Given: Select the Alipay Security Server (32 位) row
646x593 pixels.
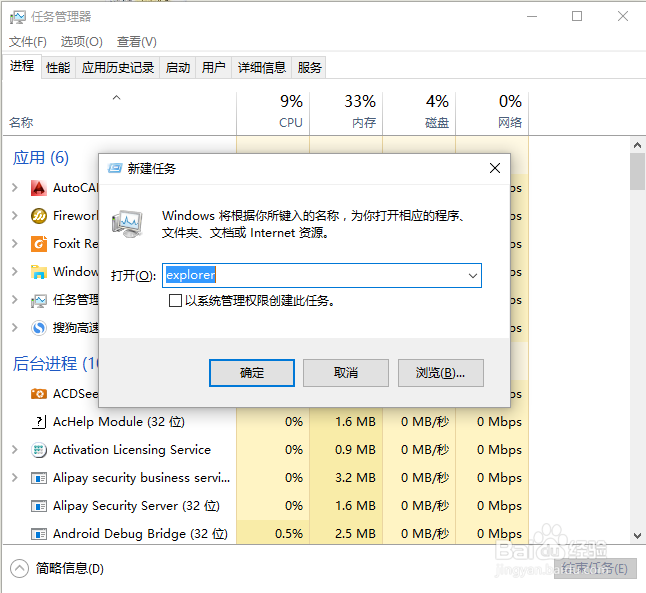Looking at the screenshot, I should click(265, 506).
